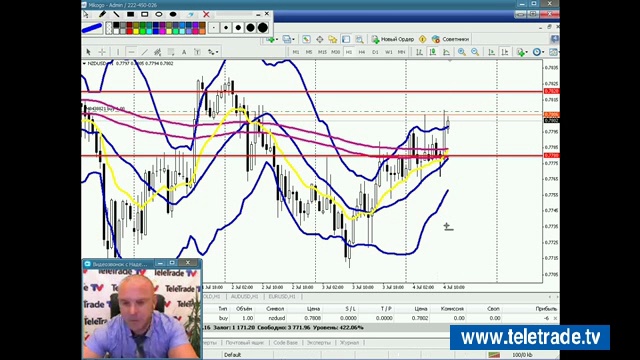Select the filled rectangle shape tool

pyautogui.click(x=131, y=15)
